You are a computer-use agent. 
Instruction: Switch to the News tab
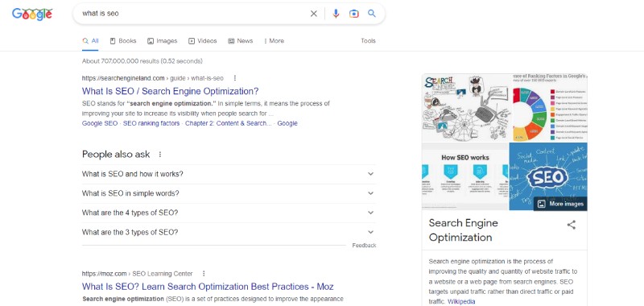(240, 41)
